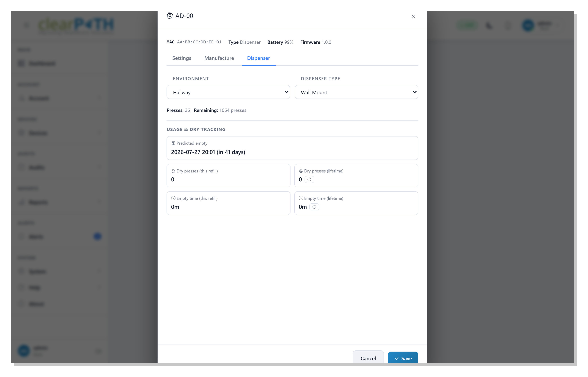Image resolution: width=588 pixels, height=377 pixels.
Task: Click the MAC address AA:BB:CC:DD:EE:01
Action: pos(199,42)
